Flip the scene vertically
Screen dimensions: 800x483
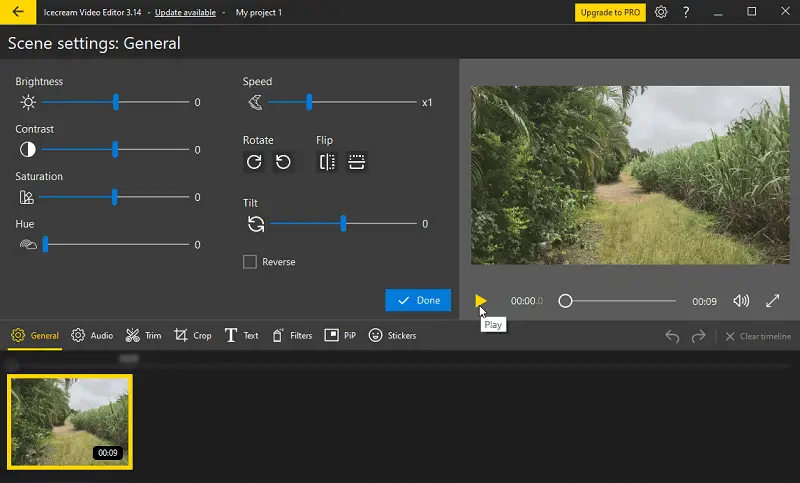click(x=356, y=162)
